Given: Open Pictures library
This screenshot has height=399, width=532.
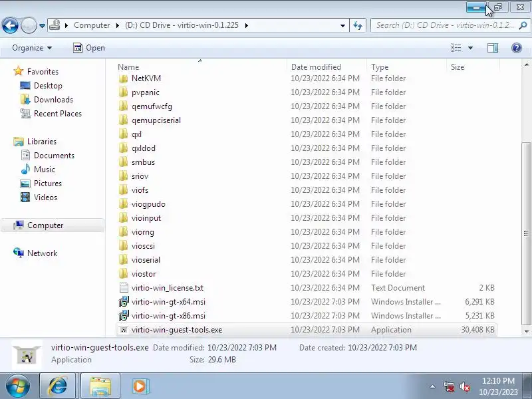Looking at the screenshot, I should tap(47, 184).
